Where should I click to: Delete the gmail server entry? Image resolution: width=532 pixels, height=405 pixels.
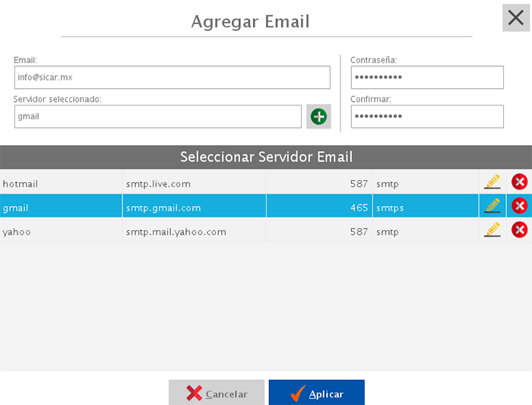point(519,206)
